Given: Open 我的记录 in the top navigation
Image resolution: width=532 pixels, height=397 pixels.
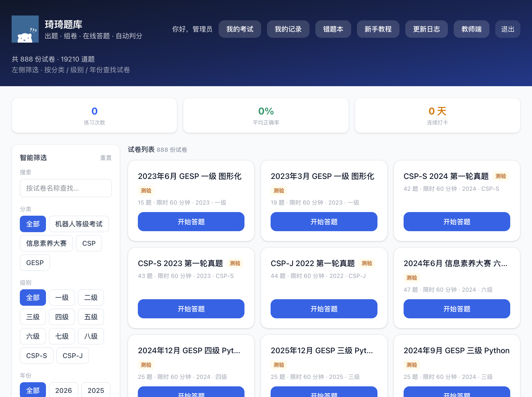Looking at the screenshot, I should coord(288,29).
